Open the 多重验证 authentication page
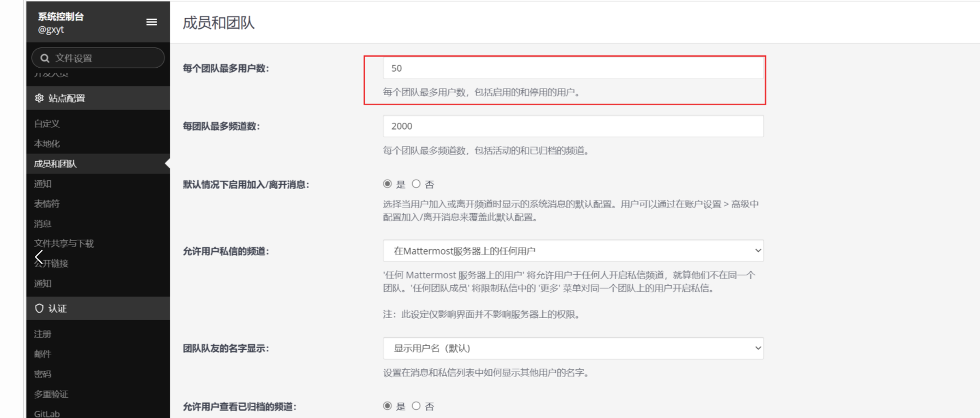Screen dimensions: 980x418 (x=51, y=394)
